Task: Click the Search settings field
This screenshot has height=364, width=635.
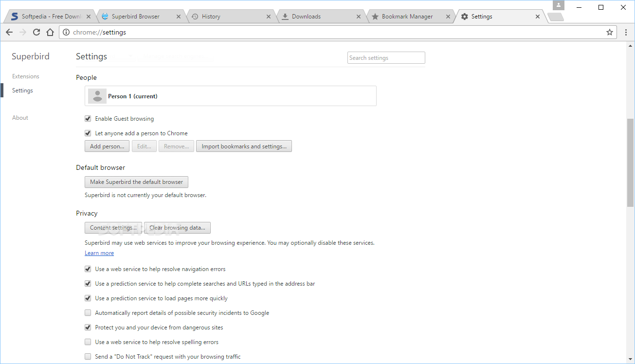Action: point(386,58)
